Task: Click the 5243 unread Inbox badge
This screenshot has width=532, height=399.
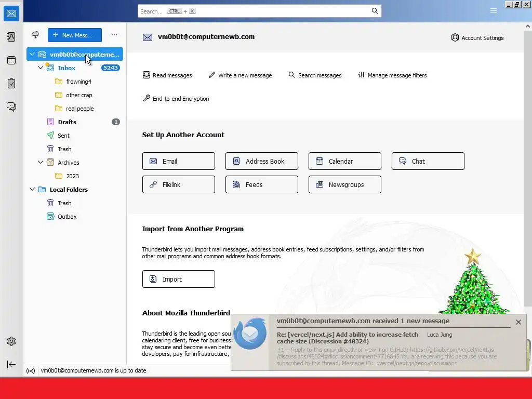Action: click(x=110, y=68)
